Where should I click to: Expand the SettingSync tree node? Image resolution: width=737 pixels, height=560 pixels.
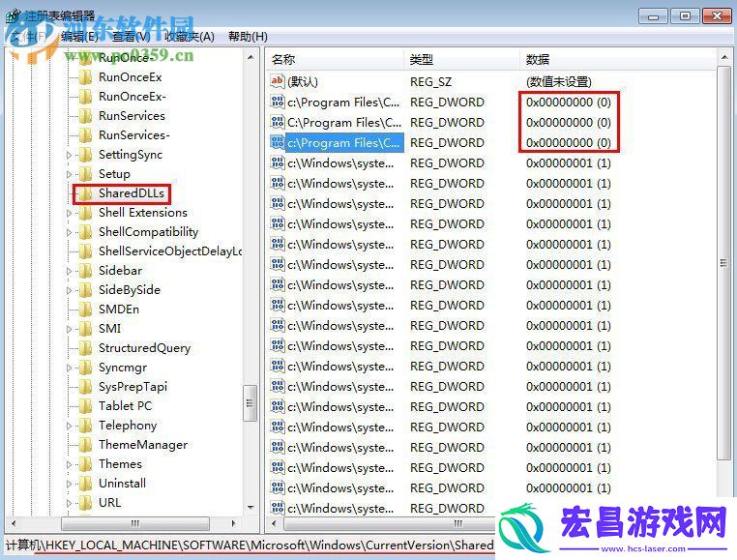pos(69,155)
